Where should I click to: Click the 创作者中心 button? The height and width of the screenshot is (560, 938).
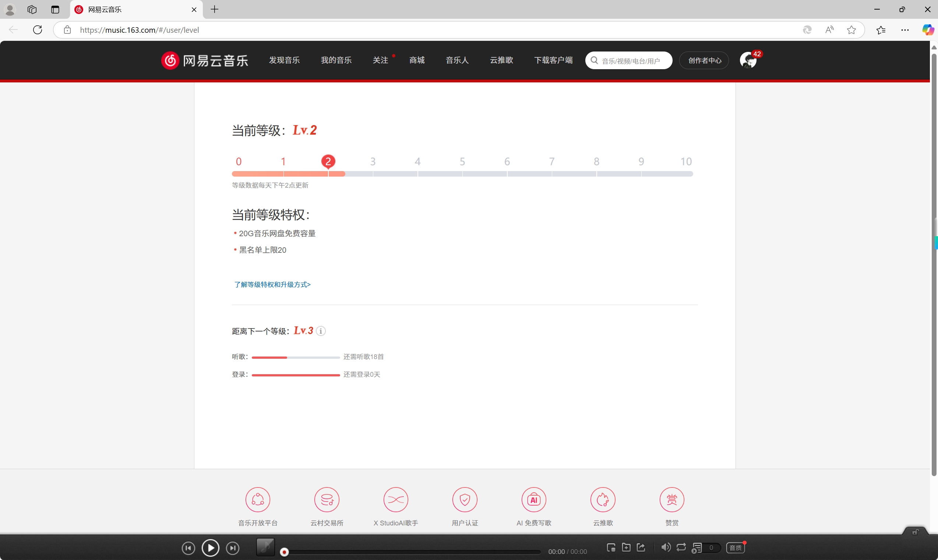(704, 60)
